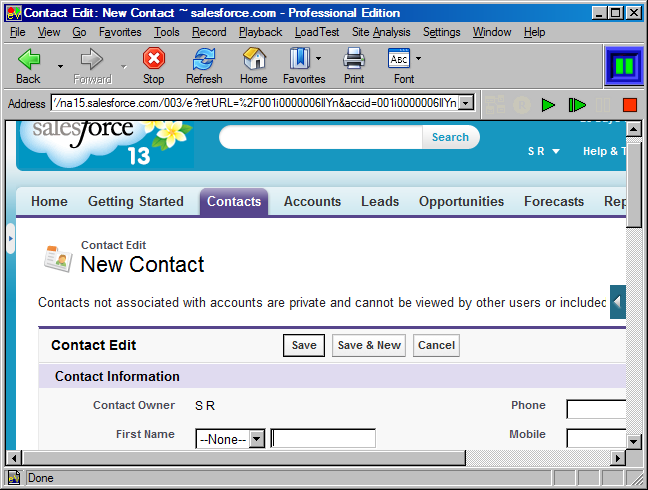Switch to the Forecasts tab
The image size is (648, 490).
pyautogui.click(x=554, y=201)
